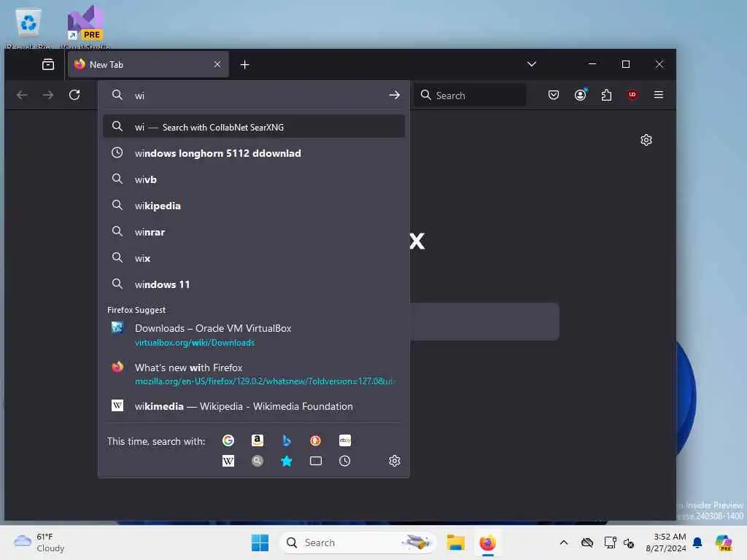List all tabs dropdown chevron
The width and height of the screenshot is (747, 560).
tap(532, 64)
